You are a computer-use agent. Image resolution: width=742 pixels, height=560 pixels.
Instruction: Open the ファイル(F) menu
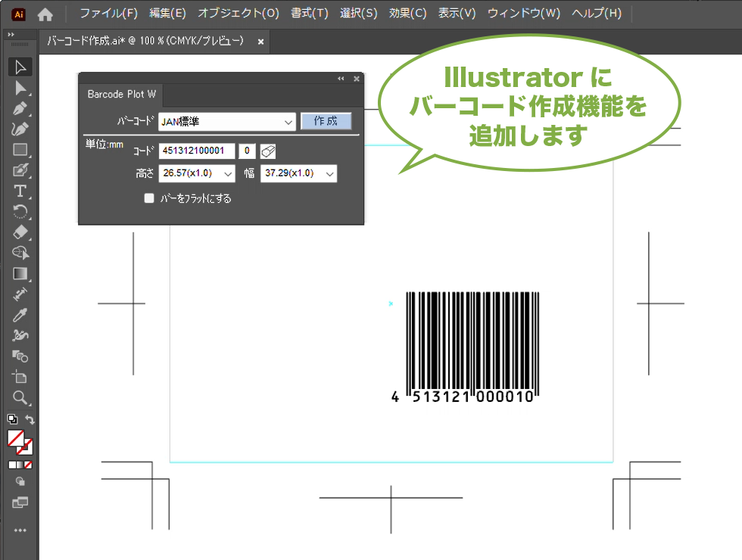pyautogui.click(x=108, y=14)
